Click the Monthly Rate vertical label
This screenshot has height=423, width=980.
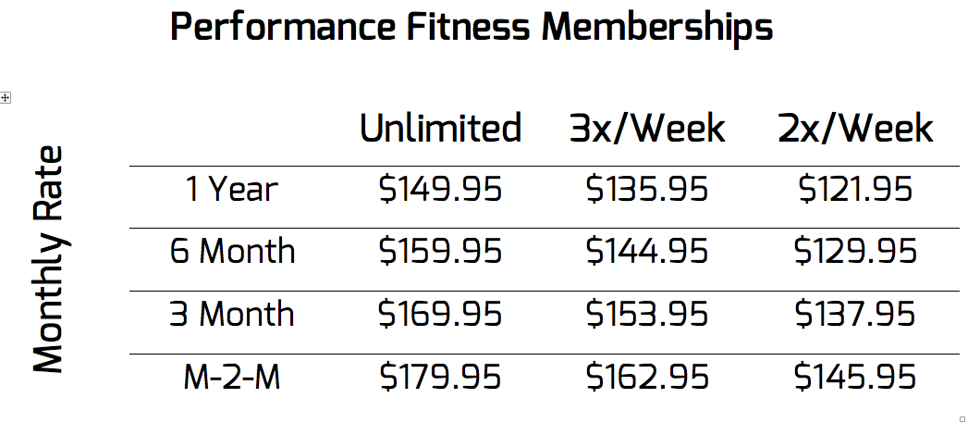[x=49, y=260]
